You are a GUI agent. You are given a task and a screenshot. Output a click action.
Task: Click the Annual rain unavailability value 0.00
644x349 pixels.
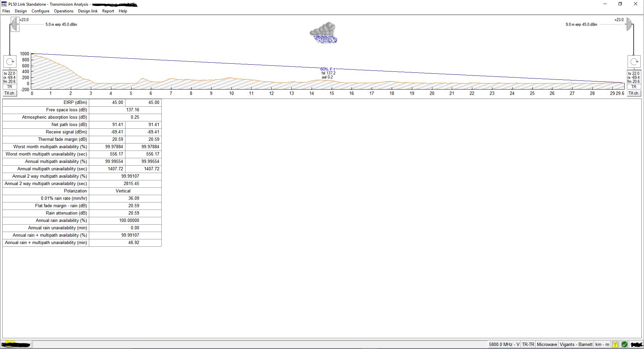click(135, 228)
